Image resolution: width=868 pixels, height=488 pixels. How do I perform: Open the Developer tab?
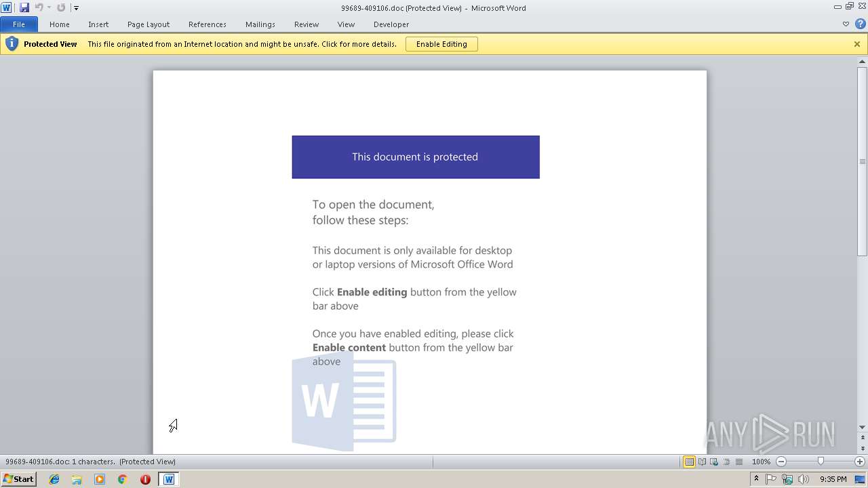[x=391, y=24]
